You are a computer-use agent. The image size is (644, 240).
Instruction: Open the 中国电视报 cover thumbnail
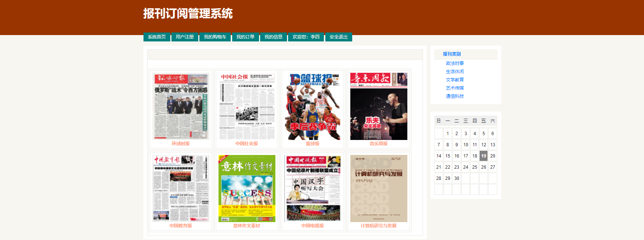[313, 188]
